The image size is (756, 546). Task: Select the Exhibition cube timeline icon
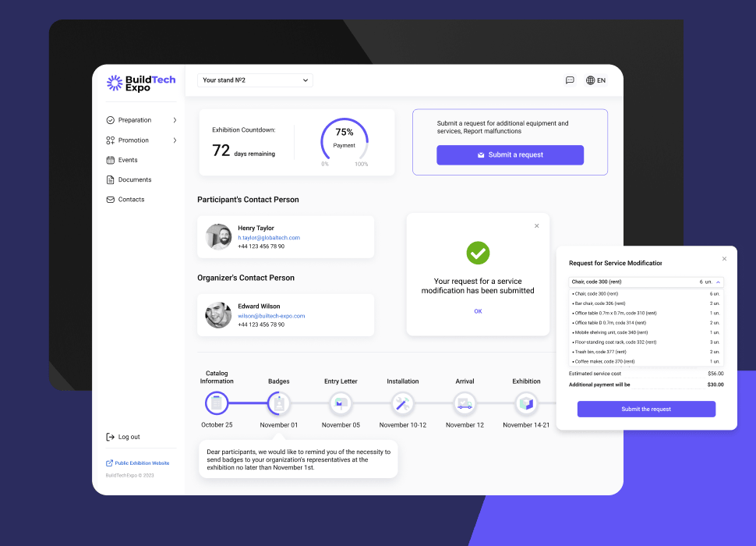point(527,403)
